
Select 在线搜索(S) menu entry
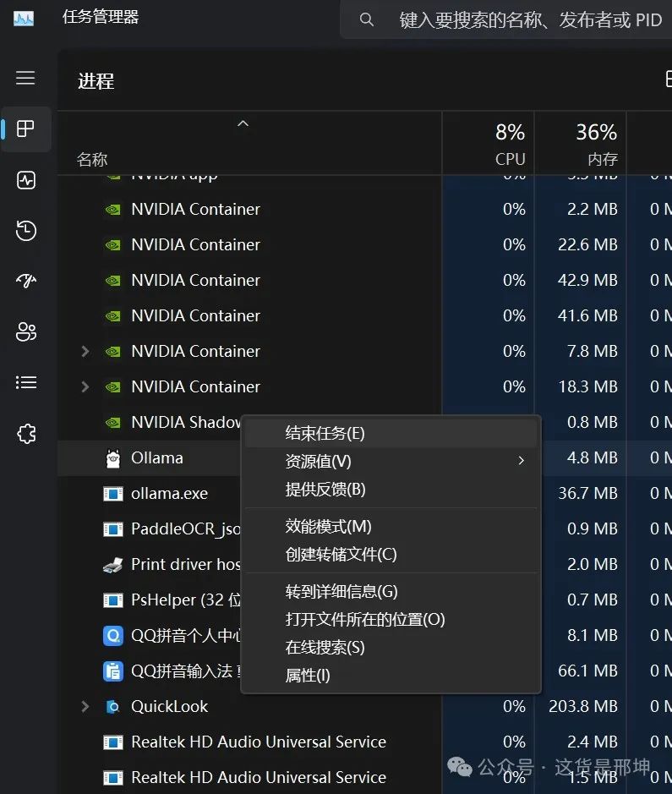[391, 647]
